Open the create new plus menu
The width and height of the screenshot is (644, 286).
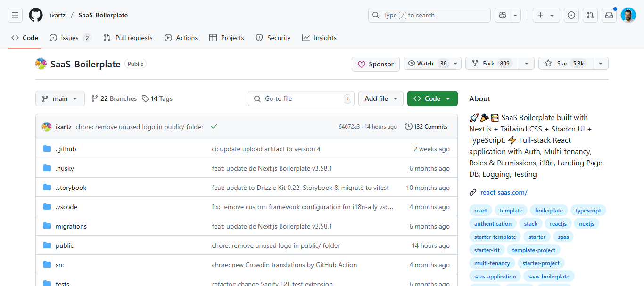pos(546,15)
